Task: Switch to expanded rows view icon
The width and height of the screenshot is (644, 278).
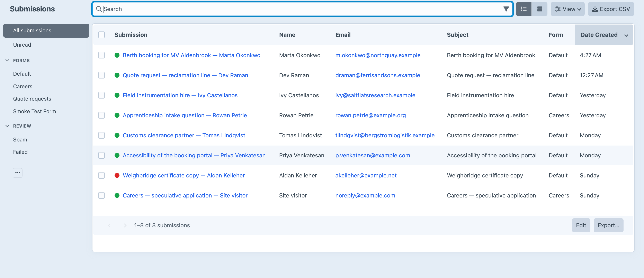Action: click(x=539, y=9)
